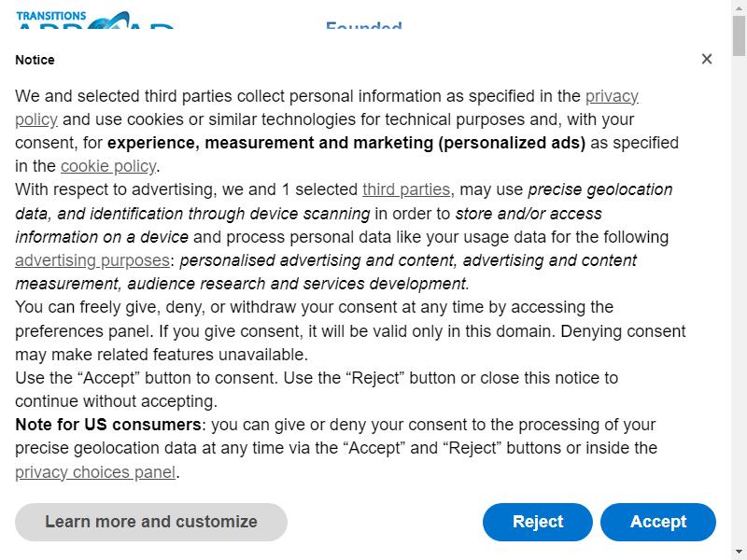747x560 pixels.
Task: Close the cookie Notice with the X
Action: click(x=707, y=59)
